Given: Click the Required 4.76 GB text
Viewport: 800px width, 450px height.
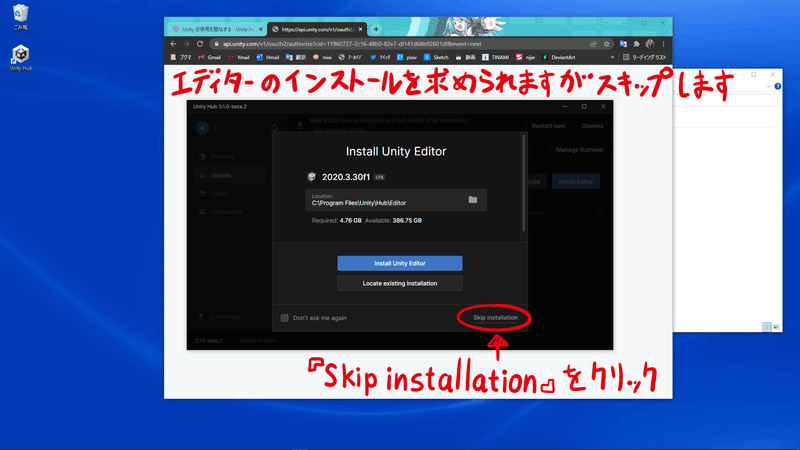Looking at the screenshot, I should click(x=336, y=220).
